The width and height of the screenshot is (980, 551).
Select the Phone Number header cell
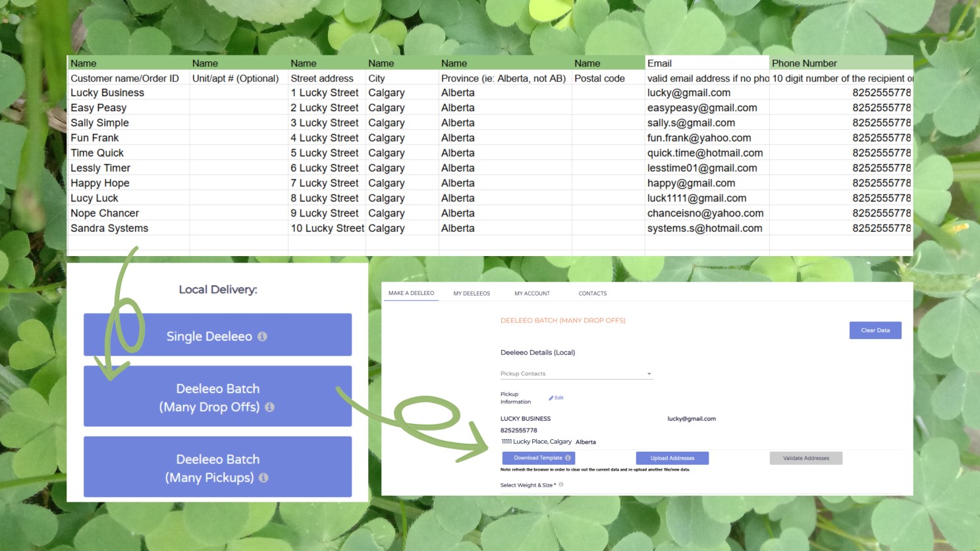pos(841,63)
